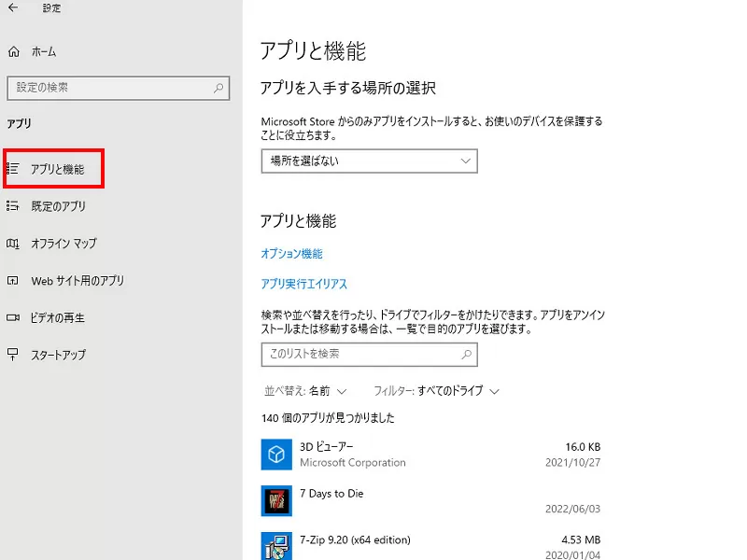Click アプリを入手する場所の選択 heading

tap(347, 88)
